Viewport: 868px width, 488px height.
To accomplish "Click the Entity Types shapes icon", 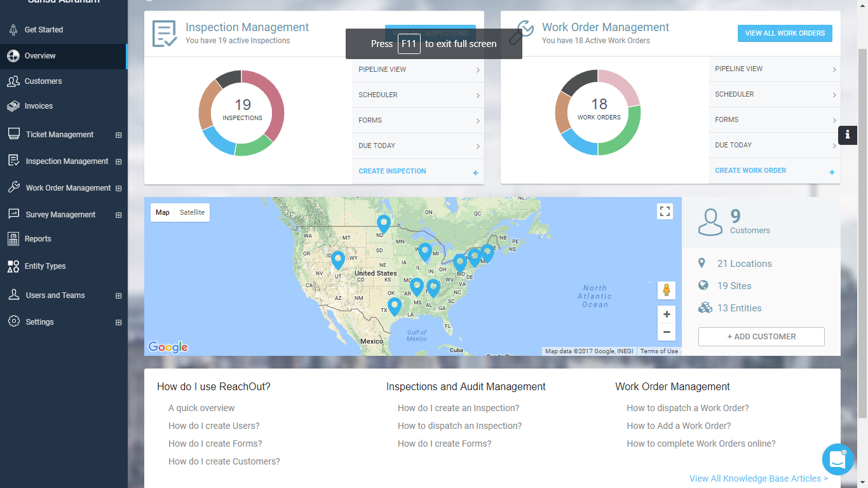I will click(13, 266).
